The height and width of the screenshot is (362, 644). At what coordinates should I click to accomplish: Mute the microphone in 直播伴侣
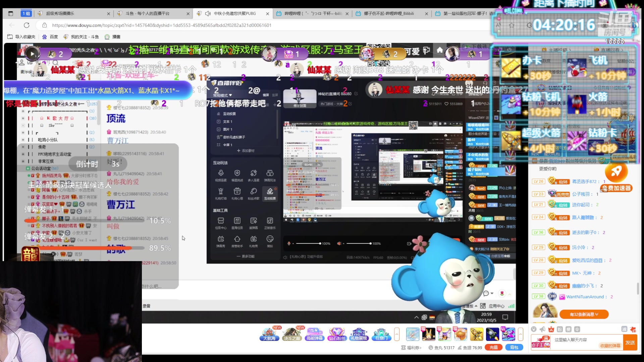(289, 243)
